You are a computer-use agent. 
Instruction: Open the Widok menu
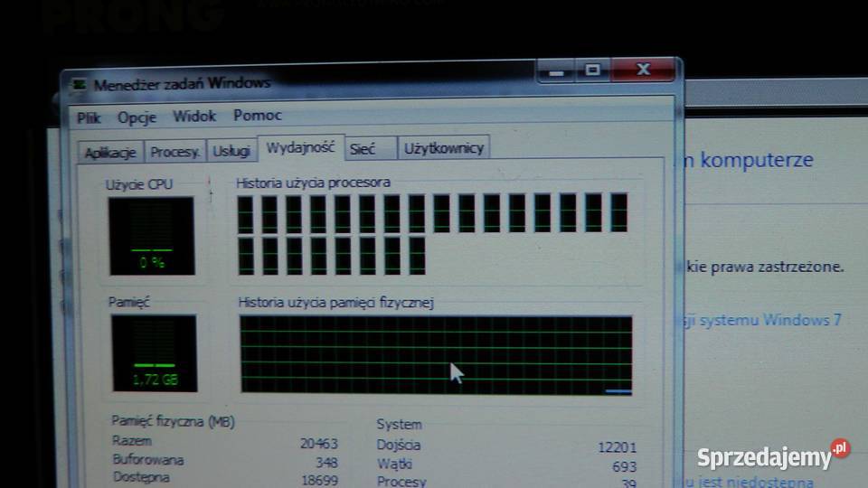194,117
